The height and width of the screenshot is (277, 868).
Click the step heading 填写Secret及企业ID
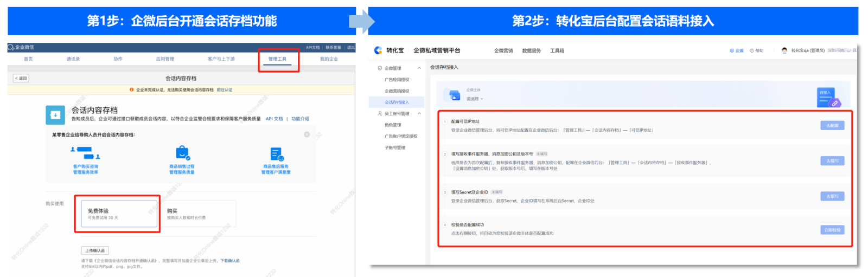(470, 192)
